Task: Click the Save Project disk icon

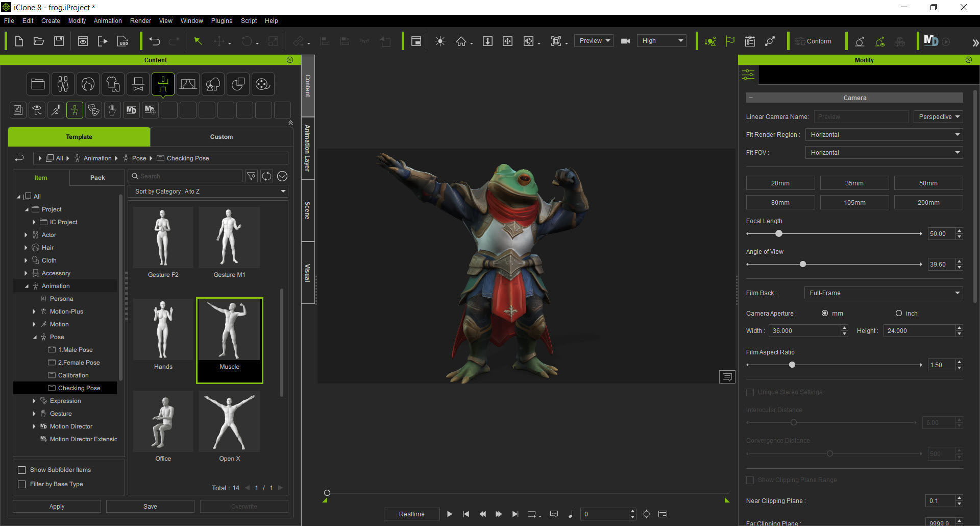Action: click(x=59, y=41)
